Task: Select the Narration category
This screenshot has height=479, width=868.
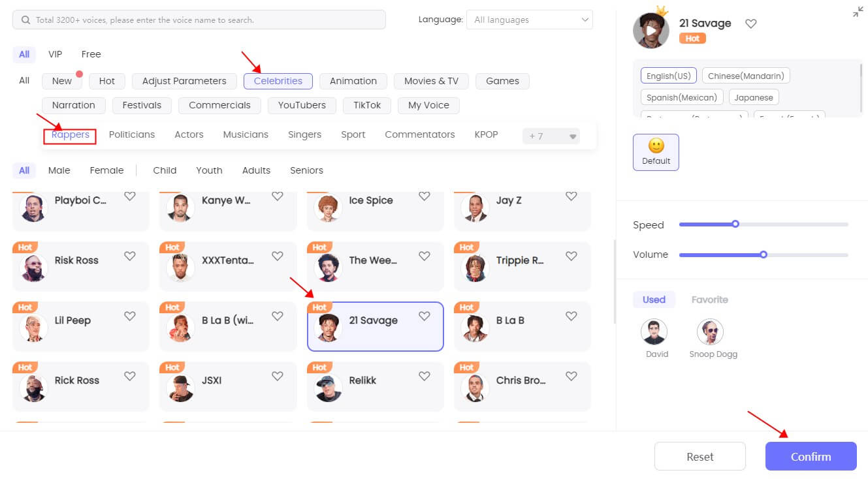Action: coord(74,105)
